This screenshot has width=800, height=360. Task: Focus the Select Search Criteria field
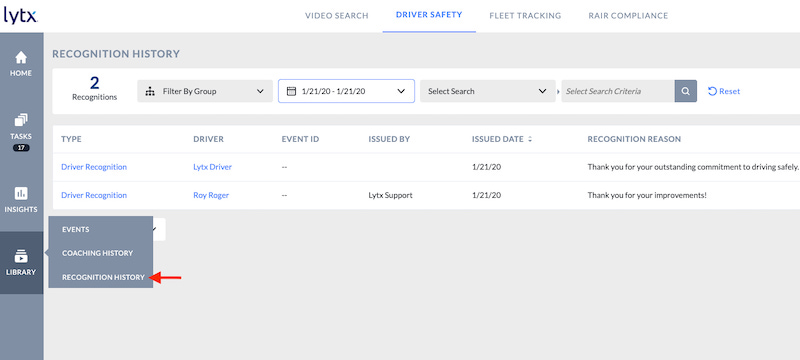tap(618, 91)
